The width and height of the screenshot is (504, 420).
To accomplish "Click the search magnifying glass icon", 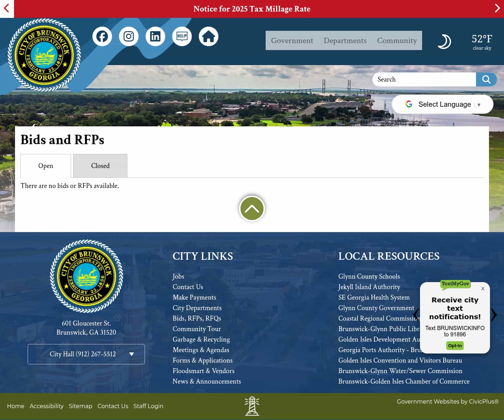I will coord(486,79).
